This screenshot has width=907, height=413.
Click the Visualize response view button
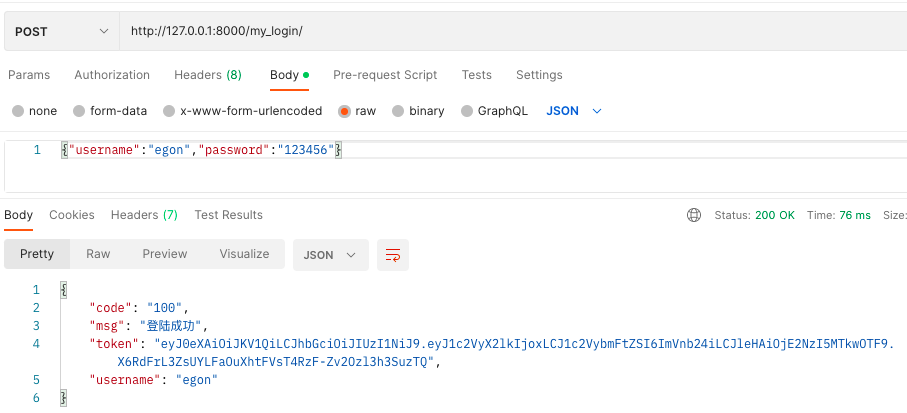(x=244, y=254)
